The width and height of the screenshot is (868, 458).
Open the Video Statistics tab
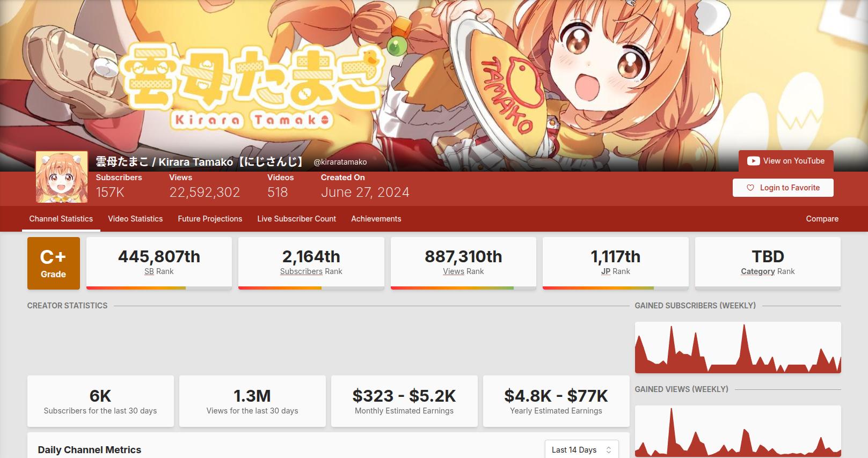135,219
